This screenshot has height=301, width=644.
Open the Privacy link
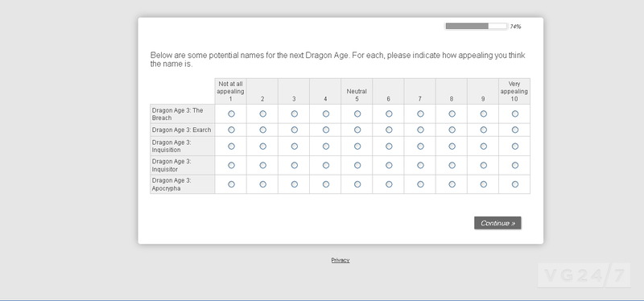(x=341, y=260)
